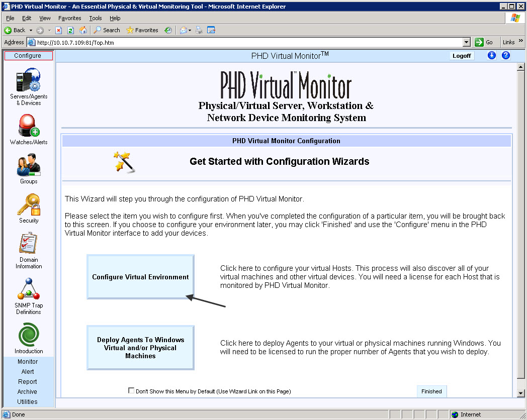Click the Mail envelope toolbar icon

coord(183,30)
